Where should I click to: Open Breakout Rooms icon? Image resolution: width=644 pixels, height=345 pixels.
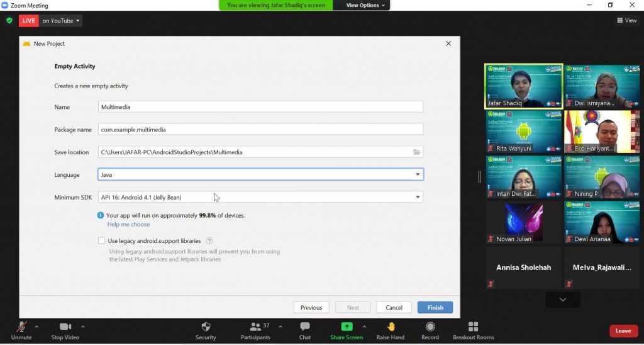[x=473, y=327]
